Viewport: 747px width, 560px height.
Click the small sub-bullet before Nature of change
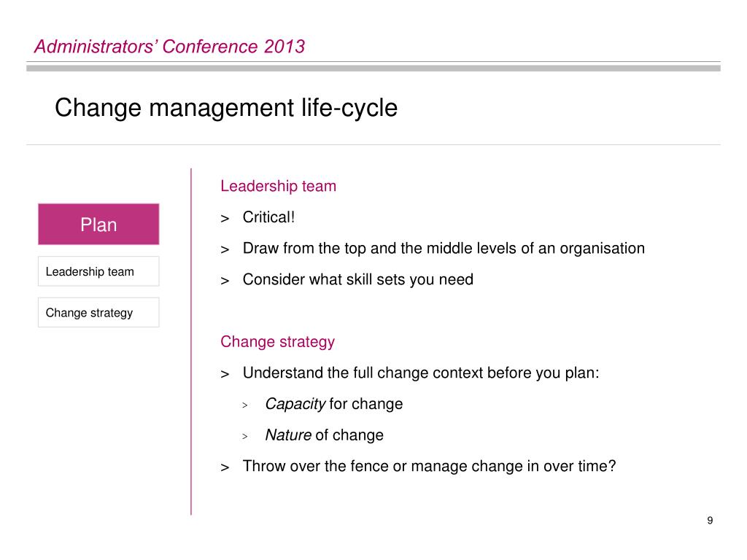245,436
